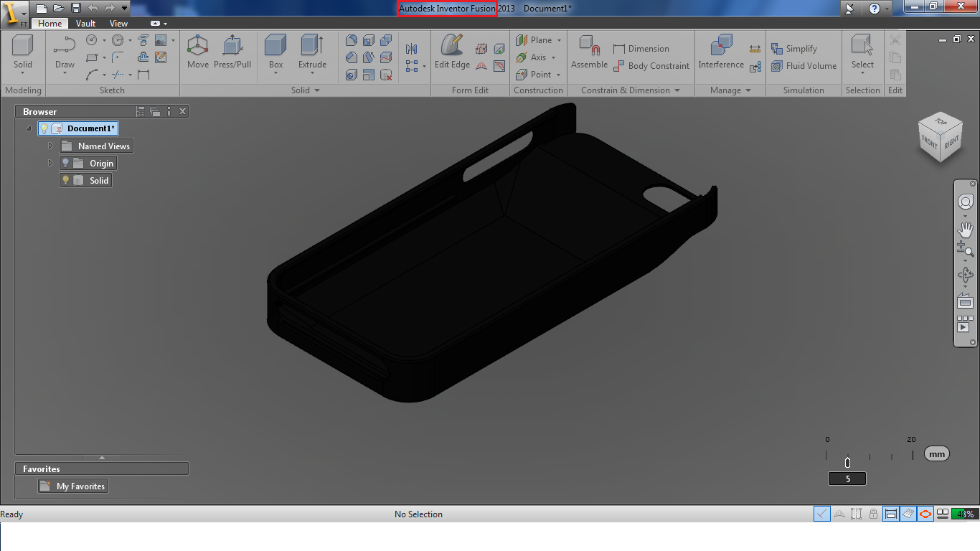The image size is (980, 551).
Task: Expand the Solid panel dropdown
Action: pyautogui.click(x=317, y=90)
